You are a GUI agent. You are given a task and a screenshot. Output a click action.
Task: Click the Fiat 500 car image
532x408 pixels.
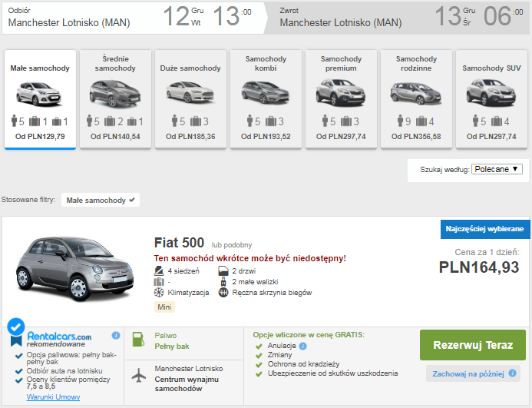[75, 268]
